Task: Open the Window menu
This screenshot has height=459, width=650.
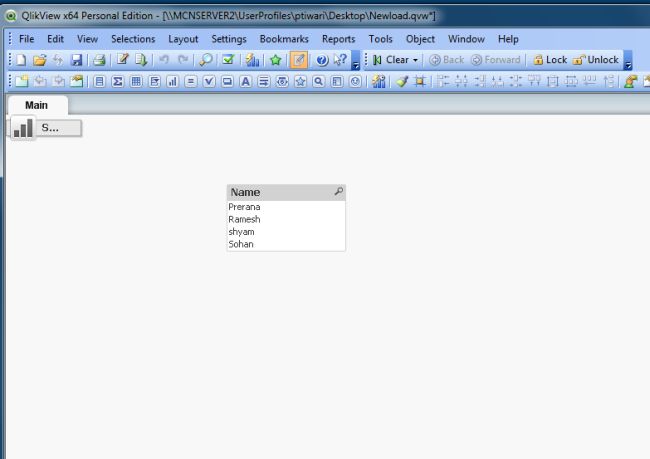Action: pos(466,39)
